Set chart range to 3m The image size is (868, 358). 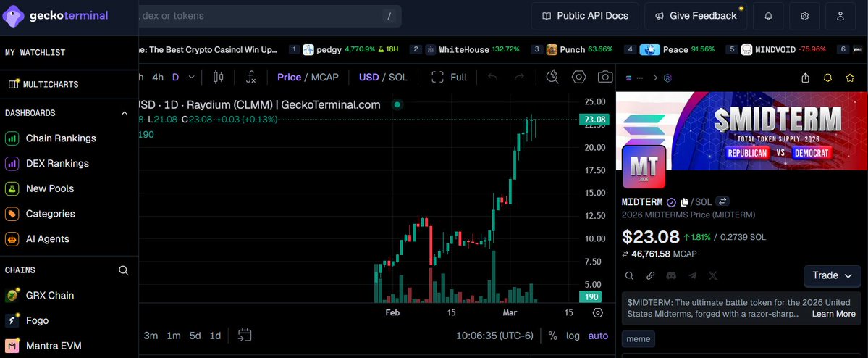151,336
